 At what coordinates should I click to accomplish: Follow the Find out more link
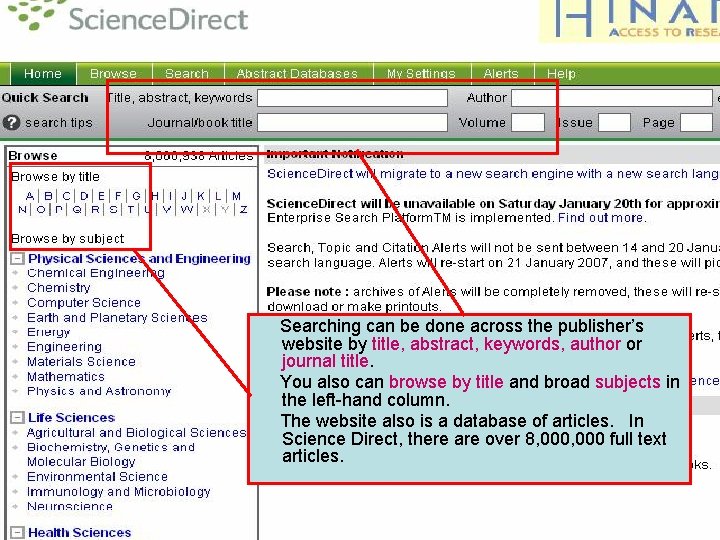click(x=600, y=218)
